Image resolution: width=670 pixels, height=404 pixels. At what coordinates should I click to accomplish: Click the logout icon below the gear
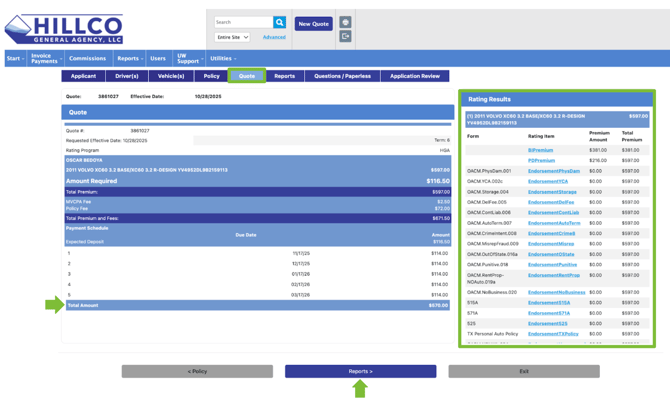click(x=345, y=36)
